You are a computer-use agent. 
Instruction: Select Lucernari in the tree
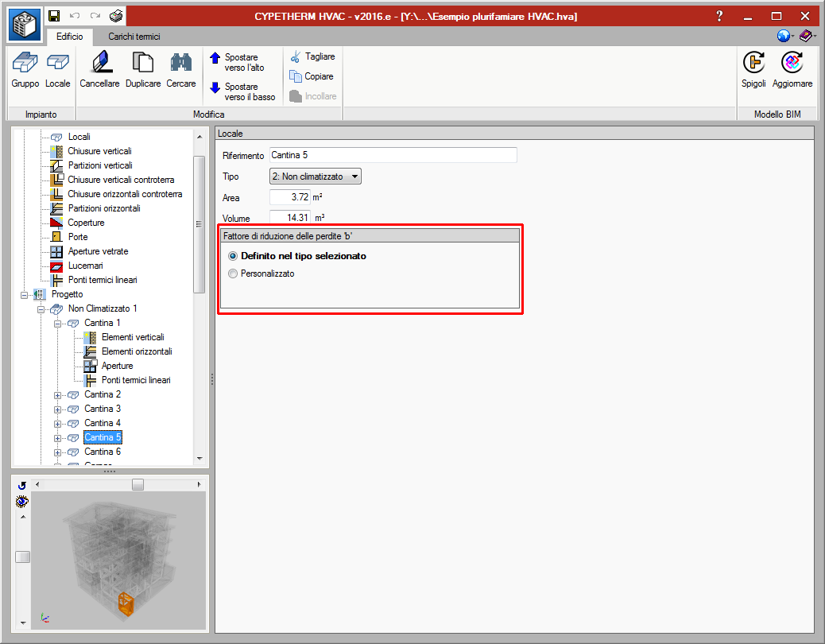pos(85,266)
